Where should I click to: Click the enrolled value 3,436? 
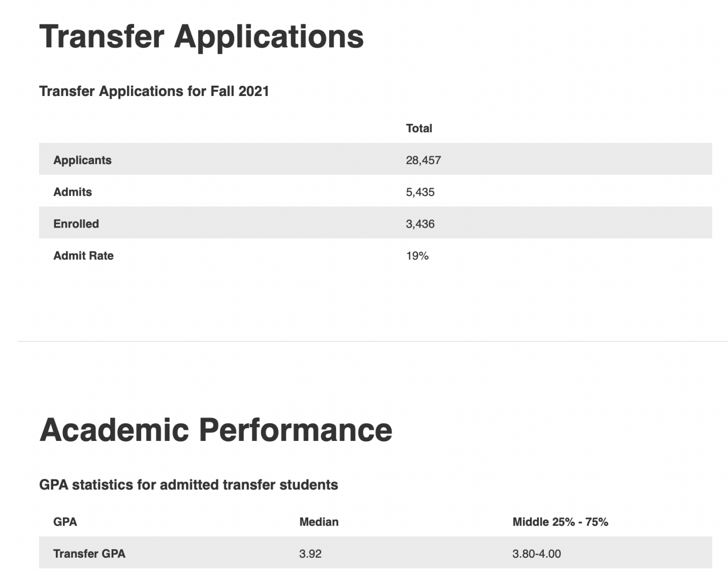pos(420,224)
